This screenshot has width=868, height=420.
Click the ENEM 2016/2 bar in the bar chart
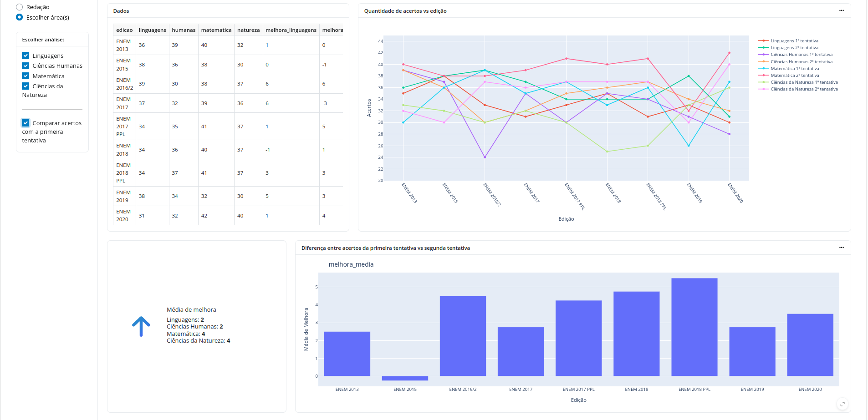[x=463, y=336]
